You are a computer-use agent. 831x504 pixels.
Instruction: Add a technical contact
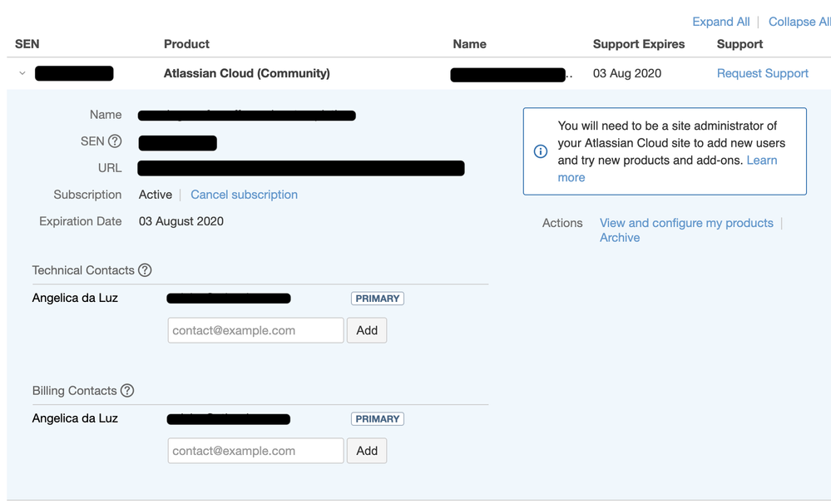(367, 330)
